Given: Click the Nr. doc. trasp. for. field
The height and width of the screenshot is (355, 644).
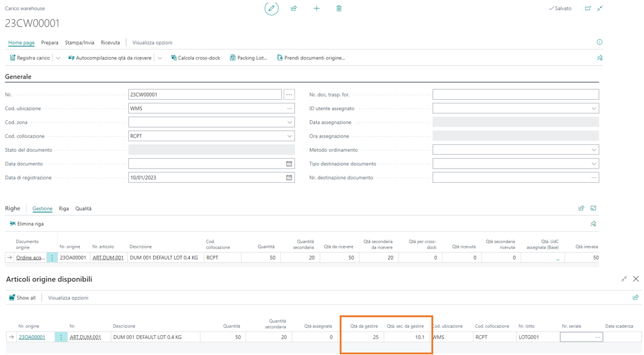Looking at the screenshot, I should click(x=515, y=95).
